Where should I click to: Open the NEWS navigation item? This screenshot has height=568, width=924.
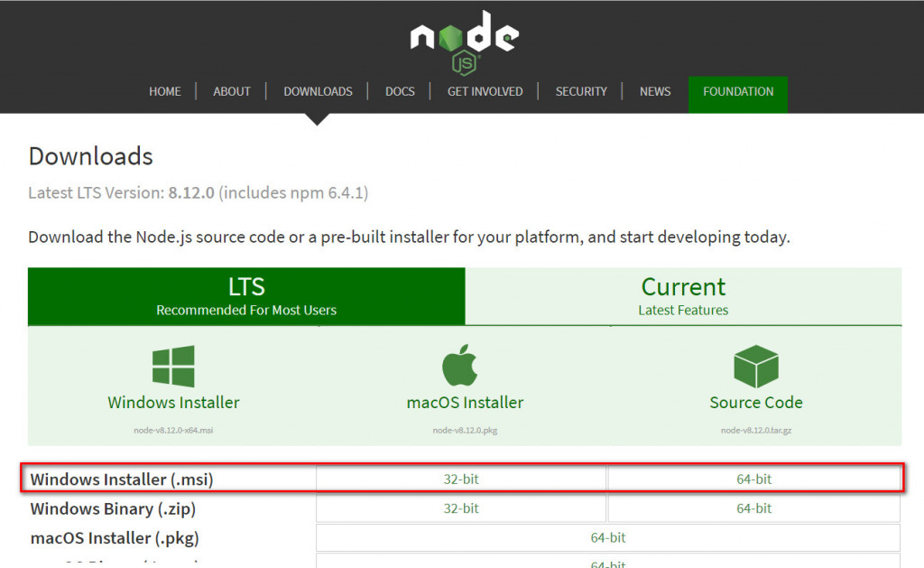[655, 91]
